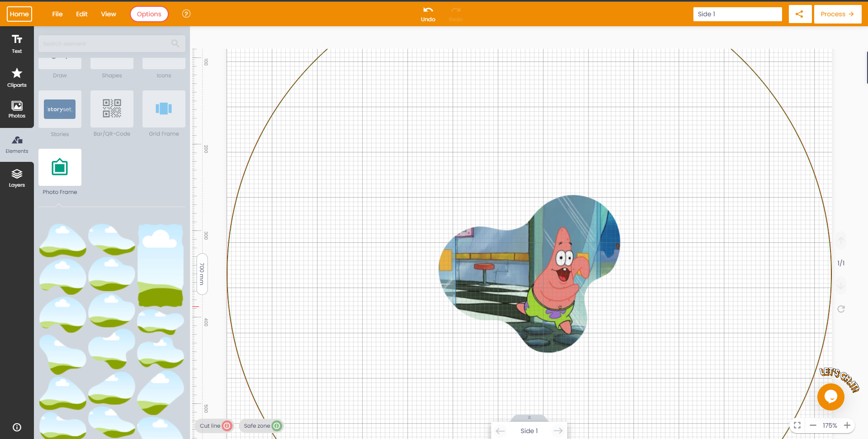Click the share icon button
Screen dimensions: 868x439
[800, 14]
